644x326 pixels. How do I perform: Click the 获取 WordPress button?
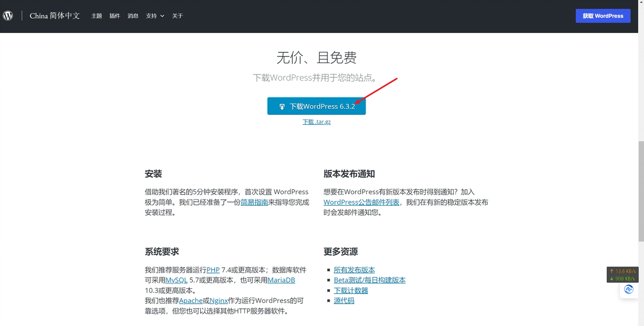pyautogui.click(x=603, y=16)
